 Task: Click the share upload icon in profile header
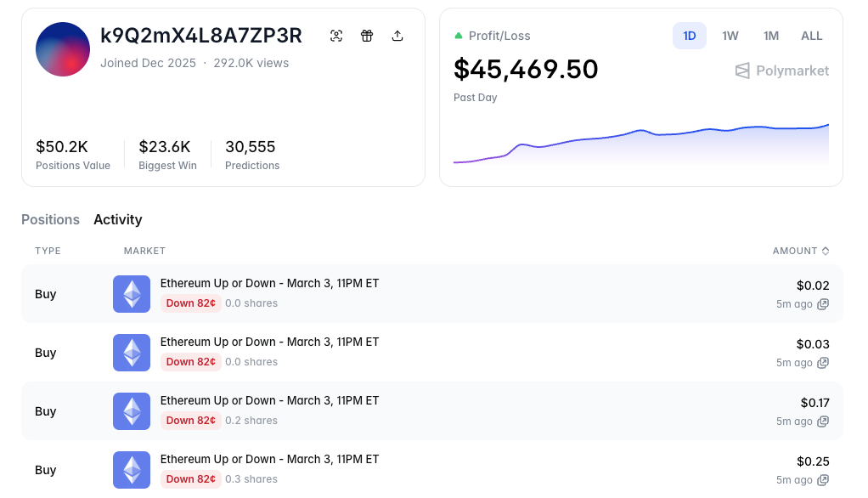397,36
